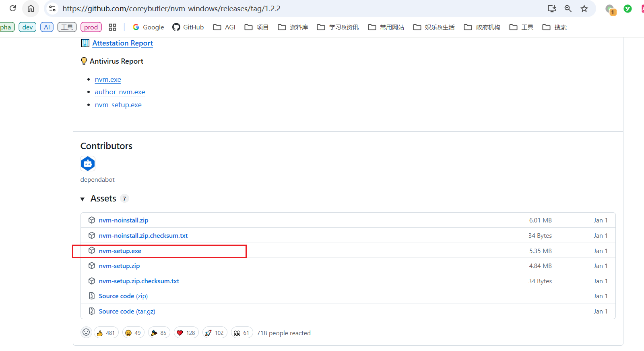Open the 'dev' tab group label
The height and width of the screenshot is (351, 644).
27,27
